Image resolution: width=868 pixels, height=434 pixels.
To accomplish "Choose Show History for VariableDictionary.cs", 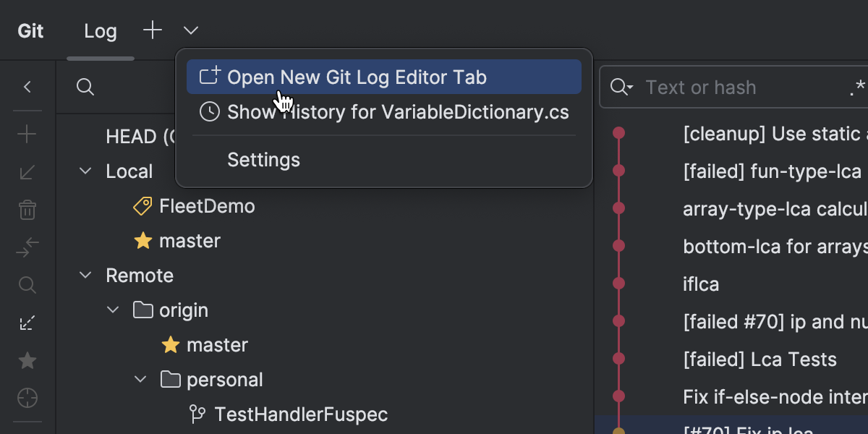I will coord(398,112).
